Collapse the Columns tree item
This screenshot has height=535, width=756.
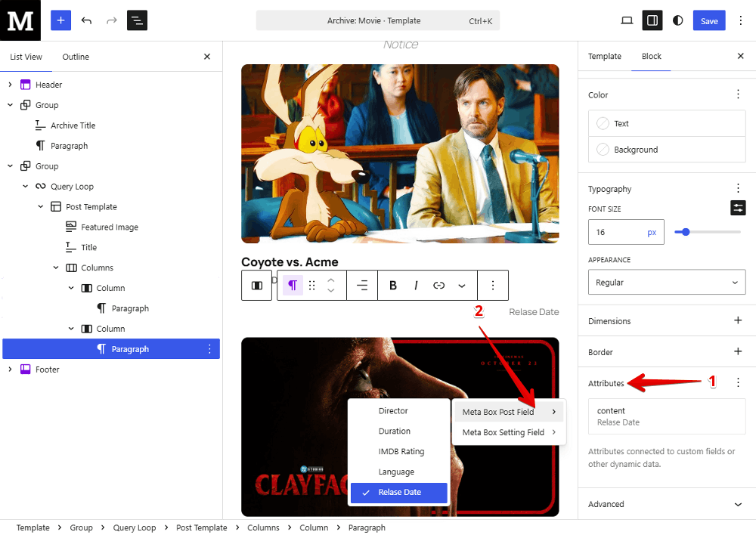[56, 267]
